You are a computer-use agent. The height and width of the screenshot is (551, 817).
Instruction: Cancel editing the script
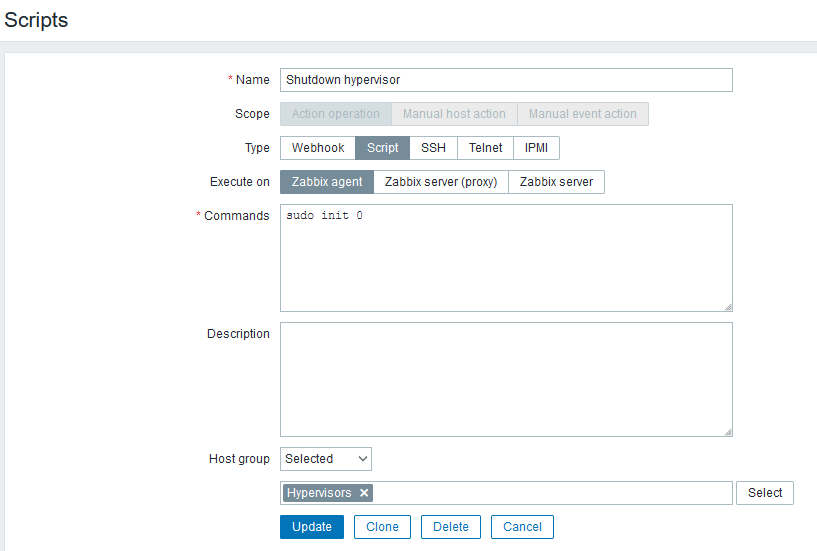pos(522,527)
